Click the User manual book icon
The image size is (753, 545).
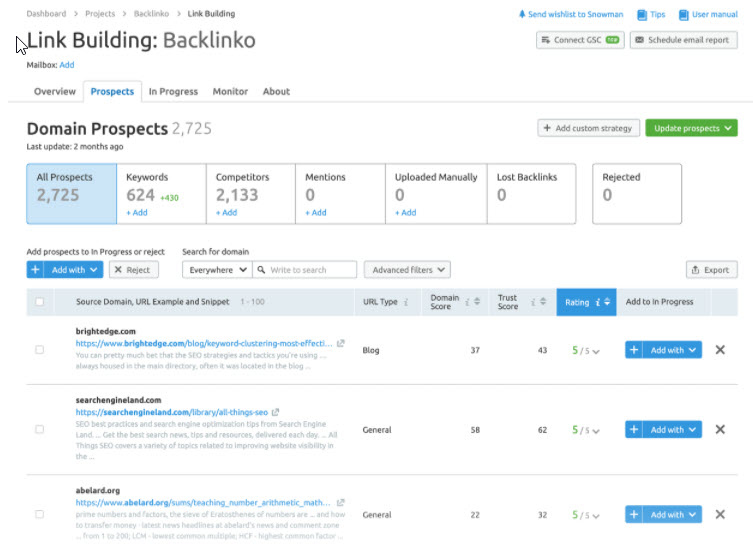(x=683, y=15)
